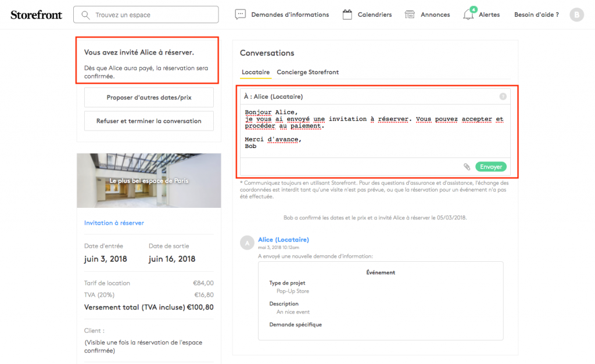Click the Storefront logo
The height and width of the screenshot is (364, 595).
[x=36, y=15]
